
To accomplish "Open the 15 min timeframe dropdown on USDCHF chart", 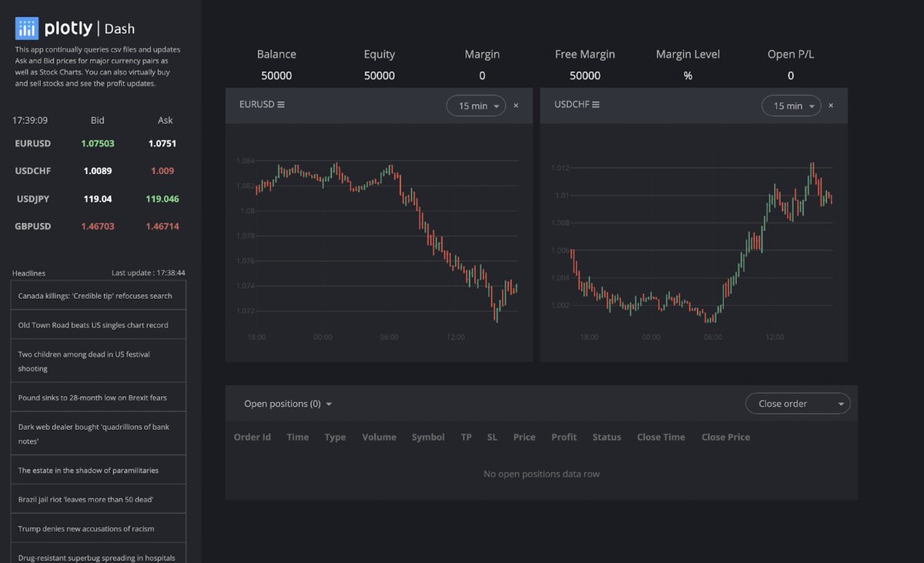I will (791, 106).
